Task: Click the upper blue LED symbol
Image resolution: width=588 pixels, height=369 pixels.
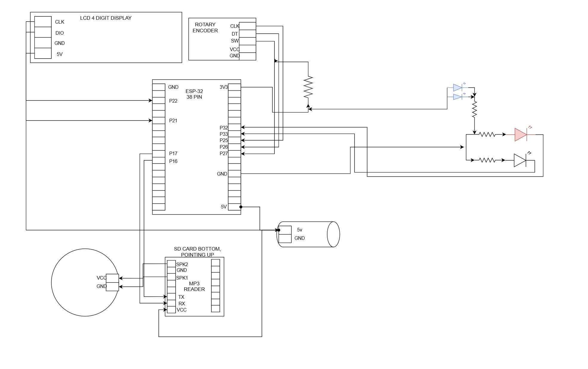Action: 458,88
